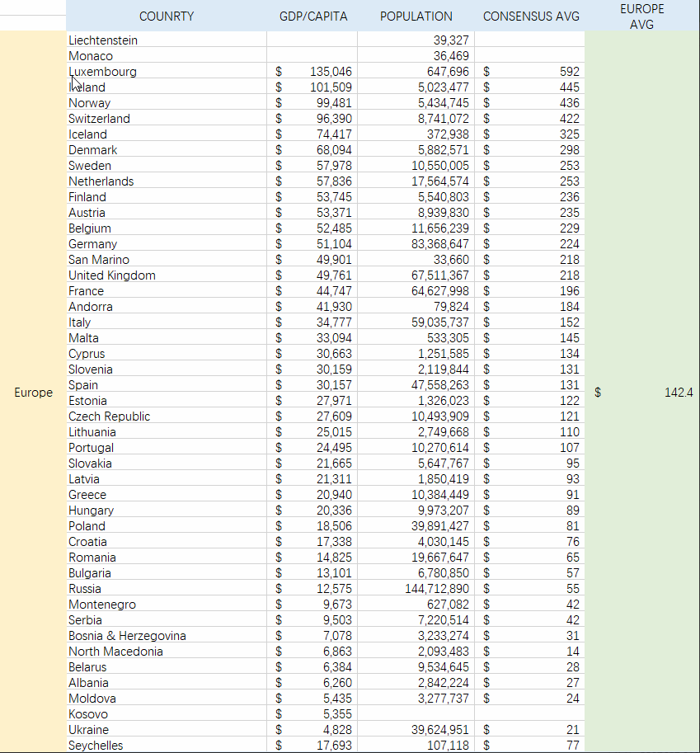Select the San Marino country cell

pos(166,260)
